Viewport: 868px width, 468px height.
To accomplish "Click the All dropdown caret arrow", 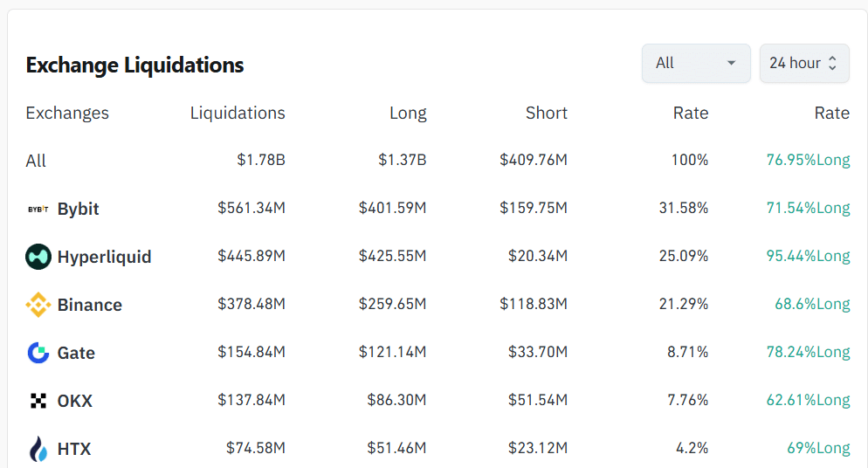I will (x=731, y=63).
